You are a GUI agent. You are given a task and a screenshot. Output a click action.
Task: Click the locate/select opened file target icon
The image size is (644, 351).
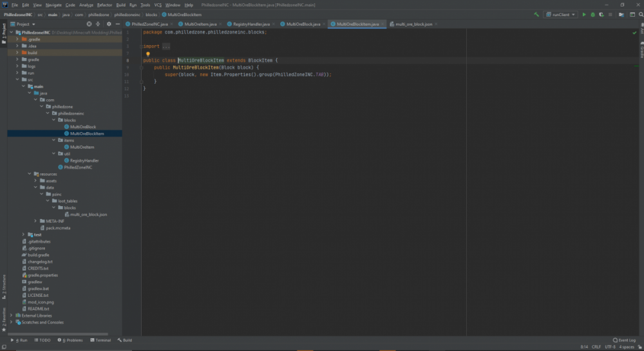89,24
